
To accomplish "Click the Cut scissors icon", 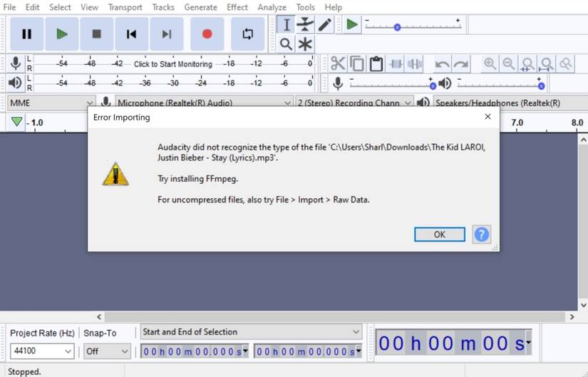I will coord(338,63).
